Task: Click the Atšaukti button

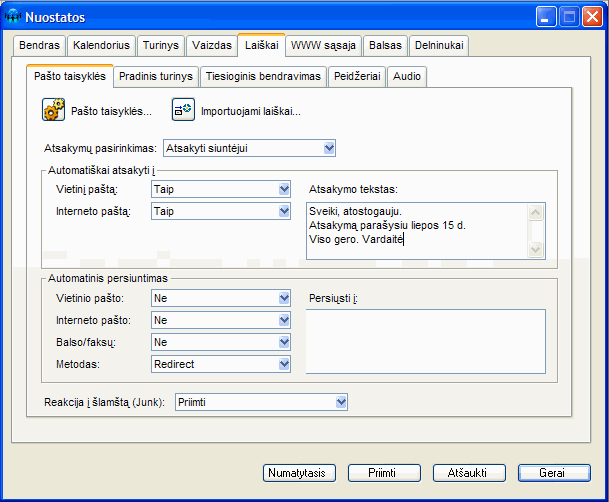Action: pyautogui.click(x=470, y=473)
